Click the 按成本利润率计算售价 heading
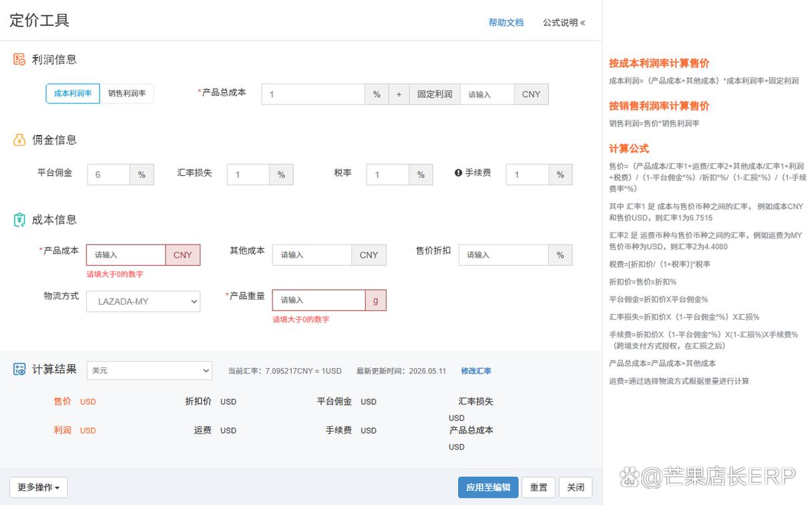 [x=659, y=63]
